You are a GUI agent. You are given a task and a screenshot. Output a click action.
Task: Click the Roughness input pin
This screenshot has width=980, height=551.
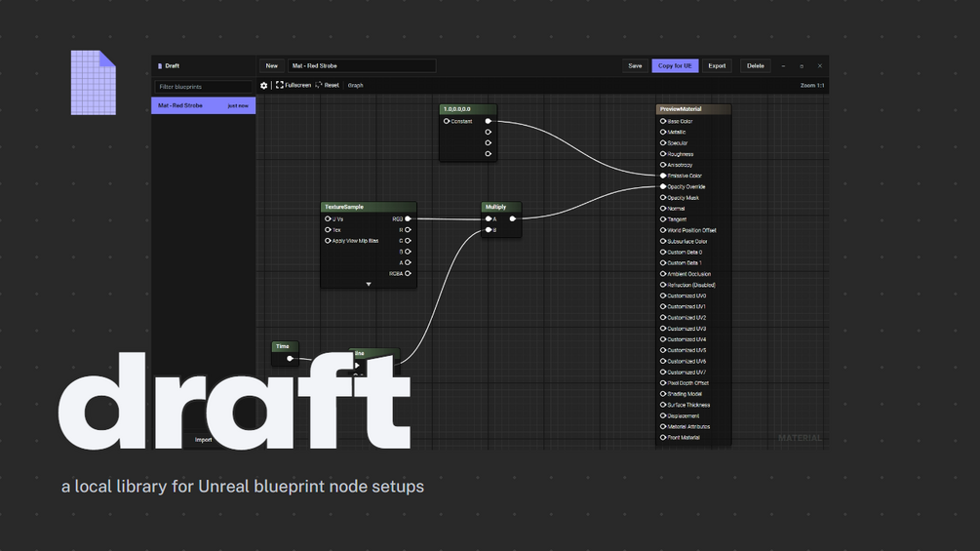pyautogui.click(x=663, y=154)
